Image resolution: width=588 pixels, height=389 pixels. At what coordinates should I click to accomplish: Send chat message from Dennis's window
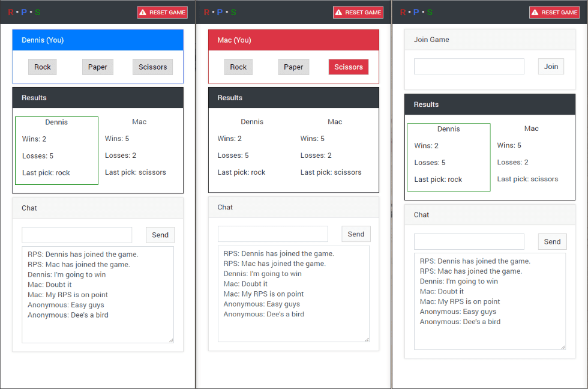(160, 235)
